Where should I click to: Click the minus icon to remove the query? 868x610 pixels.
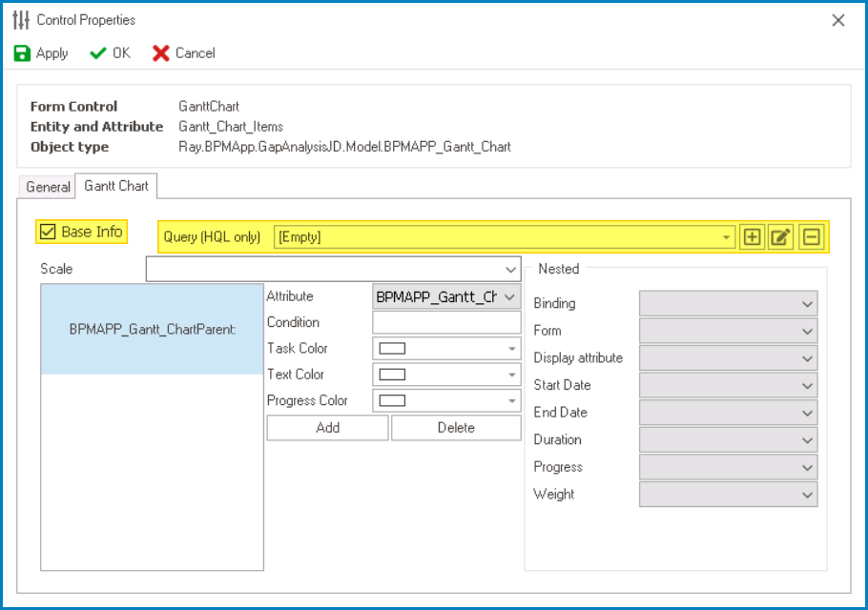pyautogui.click(x=811, y=236)
